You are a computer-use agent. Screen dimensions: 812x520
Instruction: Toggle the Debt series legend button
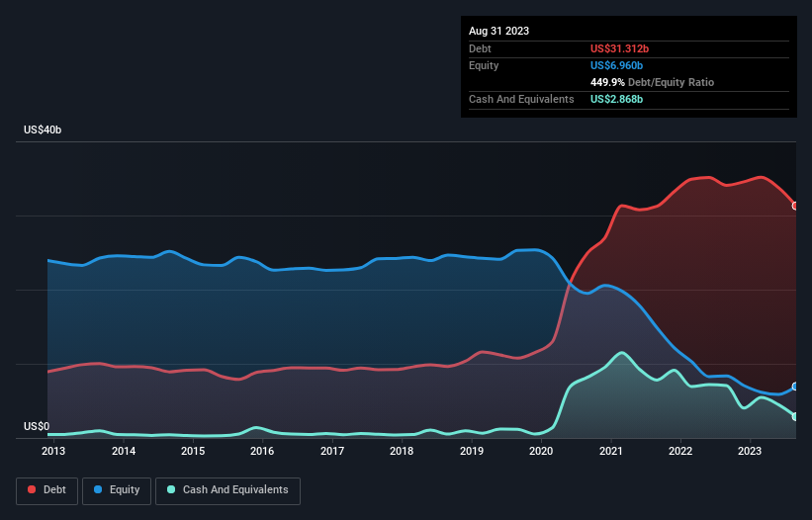click(47, 490)
